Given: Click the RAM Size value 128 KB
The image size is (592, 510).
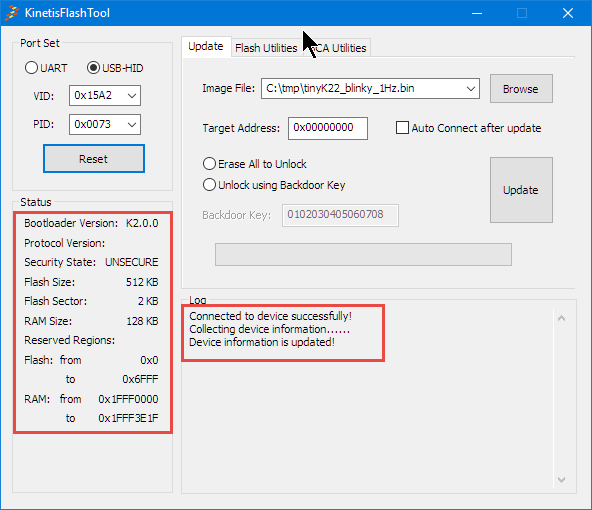Looking at the screenshot, I should [142, 321].
